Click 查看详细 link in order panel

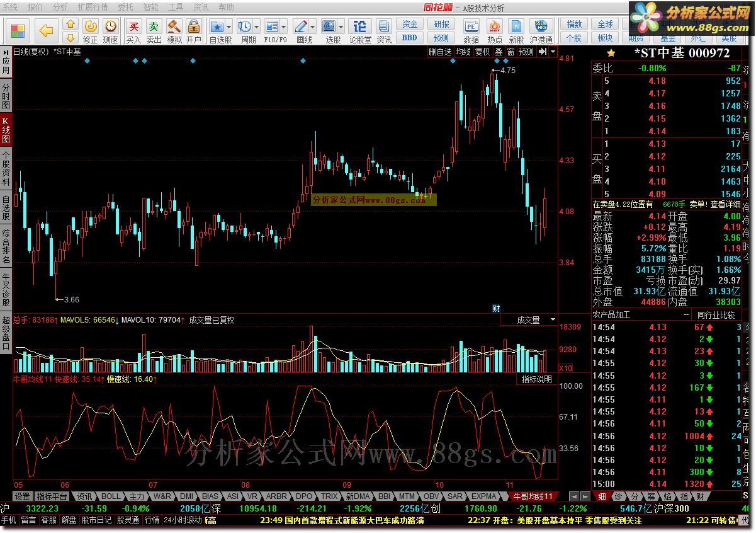point(726,204)
